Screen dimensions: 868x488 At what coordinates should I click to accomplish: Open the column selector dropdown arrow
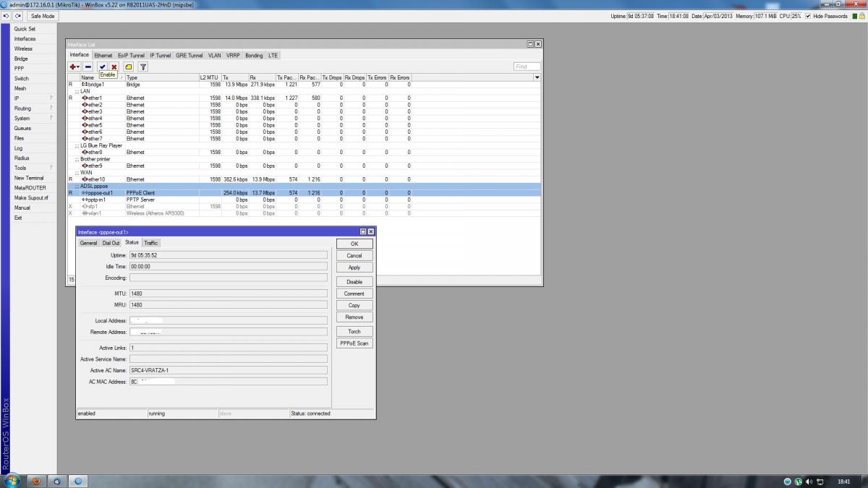[537, 77]
